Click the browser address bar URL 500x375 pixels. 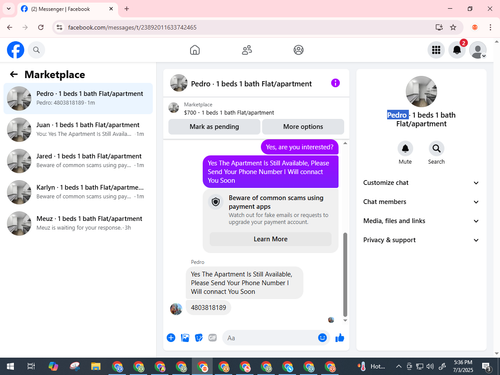coord(132,27)
